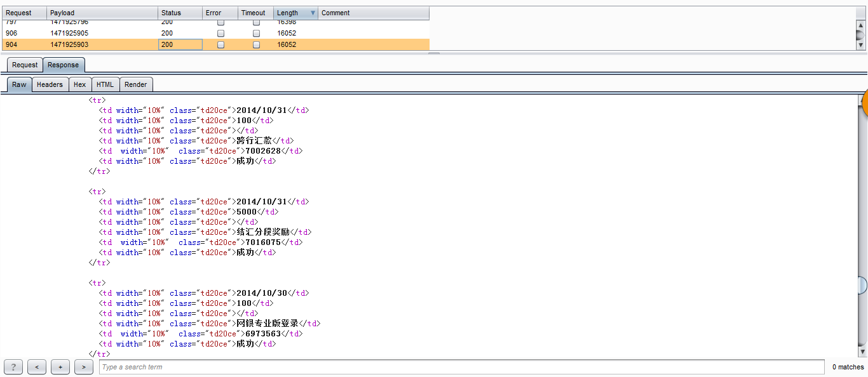Image resolution: width=868 pixels, height=377 pixels.
Task: Sort by Payload column header
Action: (102, 13)
